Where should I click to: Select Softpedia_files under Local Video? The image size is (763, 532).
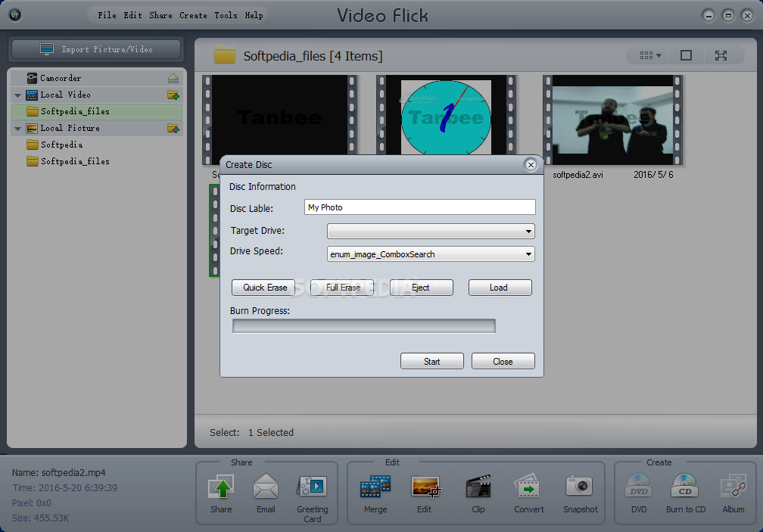click(97, 111)
